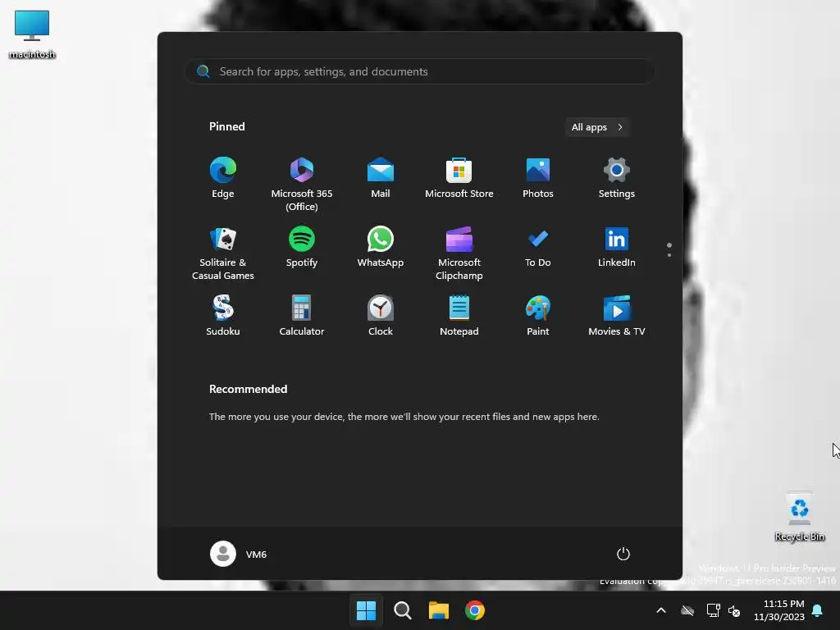Open Spotify
This screenshot has height=630, width=840.
coord(302,248)
